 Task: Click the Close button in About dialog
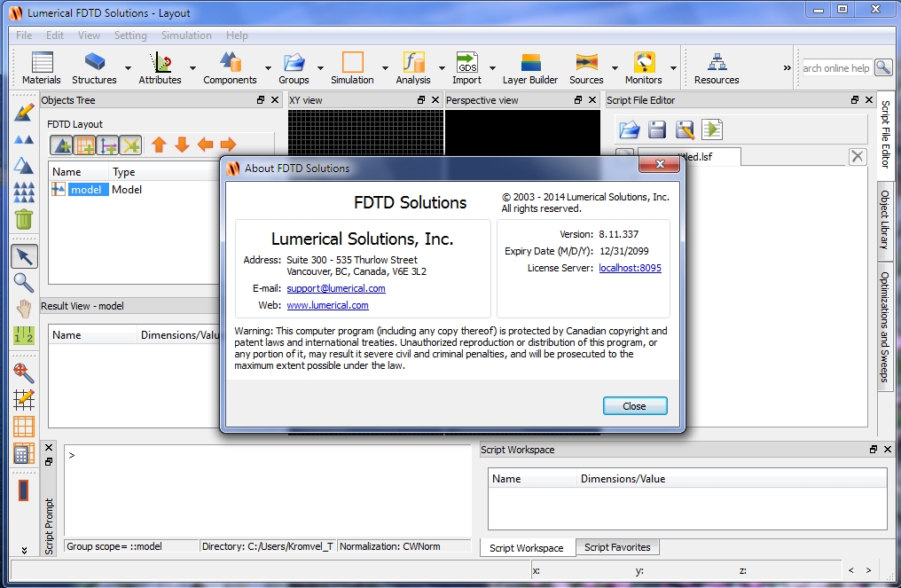coord(635,406)
